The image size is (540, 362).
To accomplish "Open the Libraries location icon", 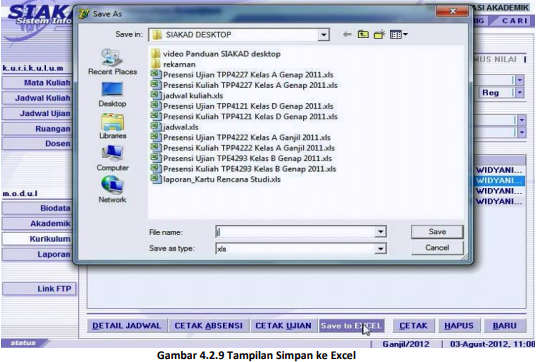I will tap(112, 126).
